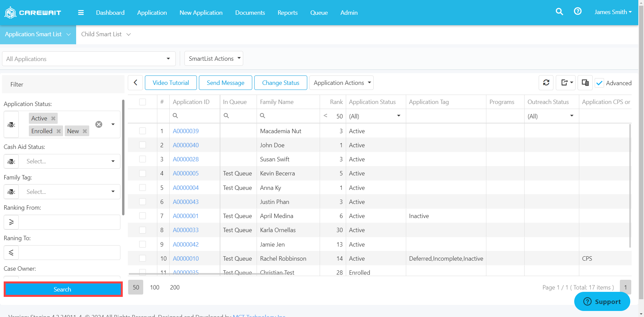Expand the Application Status filter dropdown arrow

coord(113,124)
